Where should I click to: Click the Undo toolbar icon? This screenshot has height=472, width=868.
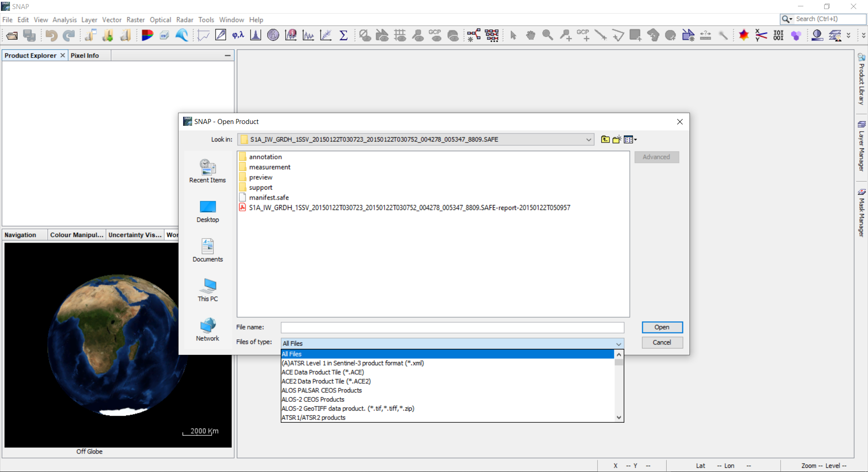click(x=51, y=35)
